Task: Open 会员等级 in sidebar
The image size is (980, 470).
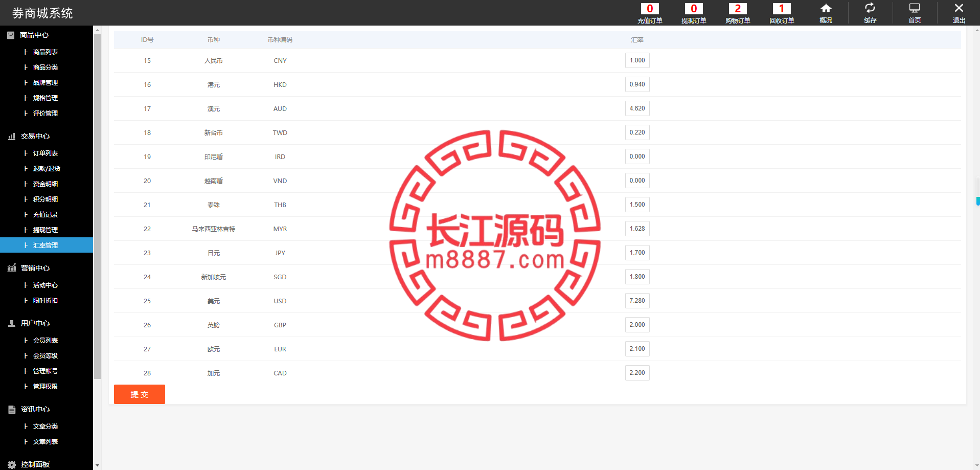Action: [45, 356]
